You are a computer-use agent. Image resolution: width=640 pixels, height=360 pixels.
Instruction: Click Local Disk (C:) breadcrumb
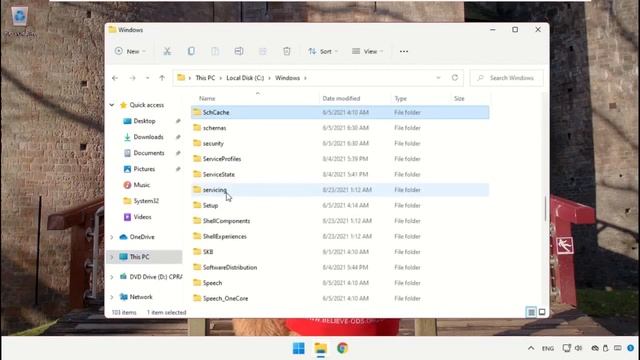coord(245,78)
